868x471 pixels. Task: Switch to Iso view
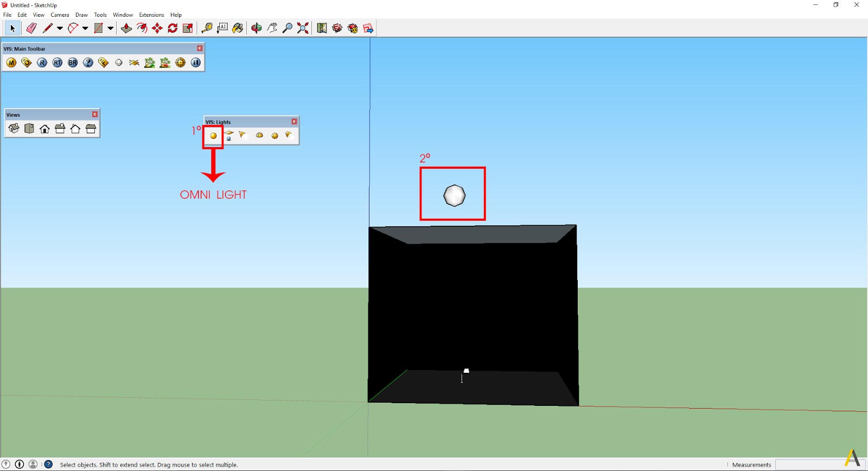point(14,129)
